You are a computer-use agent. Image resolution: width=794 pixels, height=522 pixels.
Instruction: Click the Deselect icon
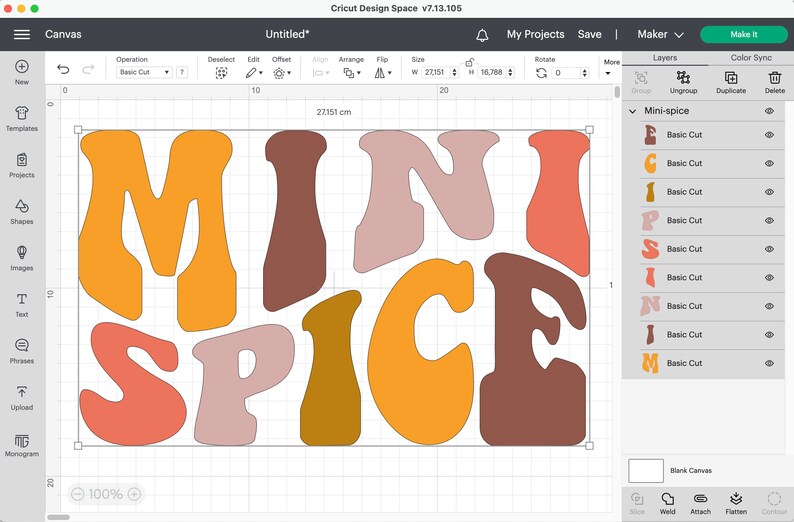221,73
